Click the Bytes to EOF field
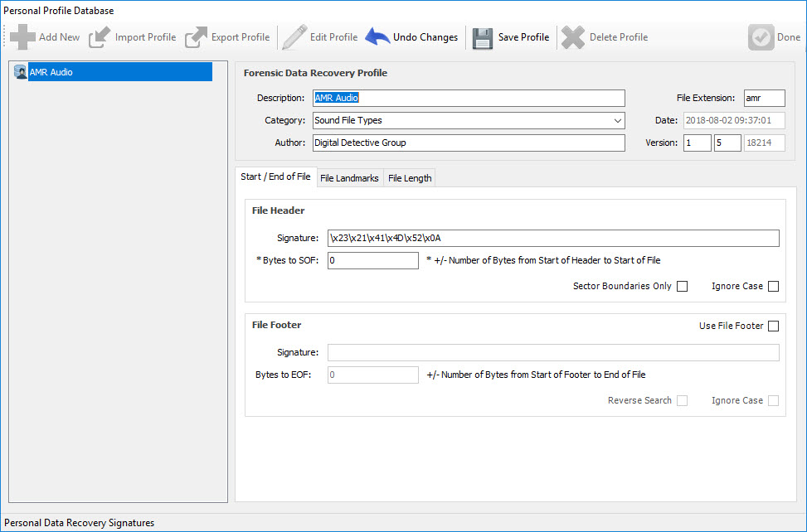807x532 pixels. click(373, 375)
